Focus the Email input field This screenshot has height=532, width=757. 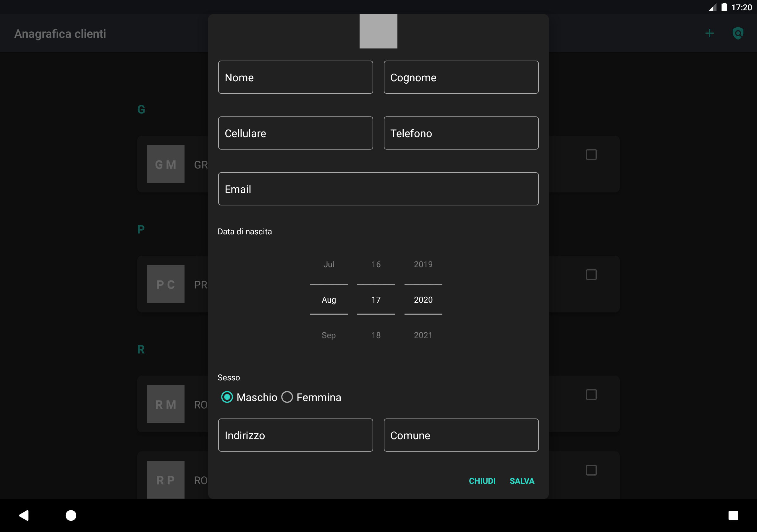pos(378,189)
